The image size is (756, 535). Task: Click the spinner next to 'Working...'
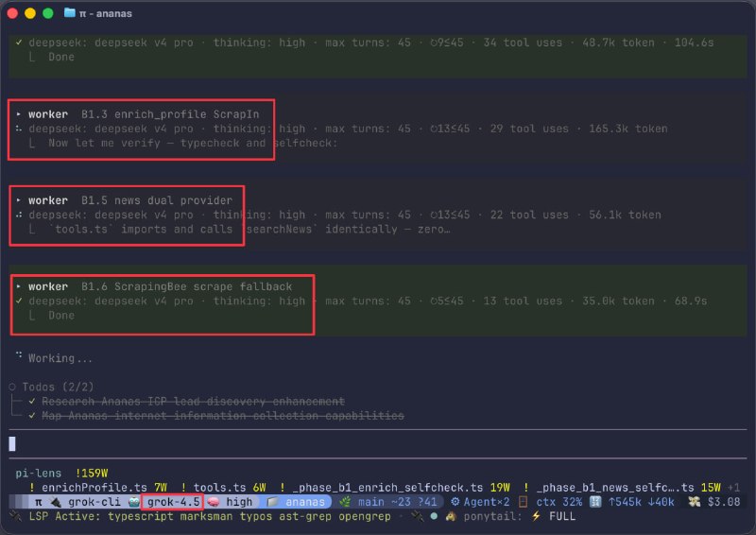pyautogui.click(x=19, y=355)
